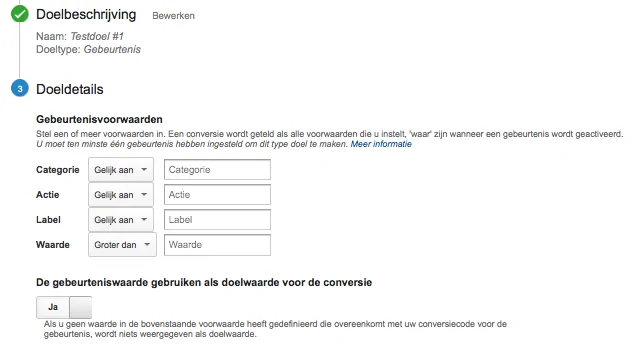This screenshot has height=362, width=639.
Task: Click the Label dropdown arrow icon
Action: click(144, 220)
